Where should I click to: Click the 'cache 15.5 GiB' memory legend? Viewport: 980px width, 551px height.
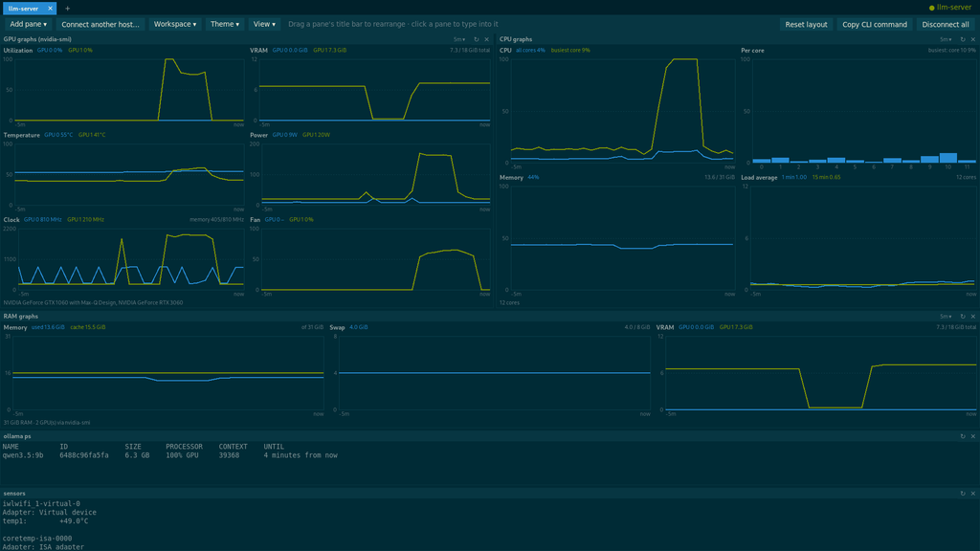coord(87,327)
